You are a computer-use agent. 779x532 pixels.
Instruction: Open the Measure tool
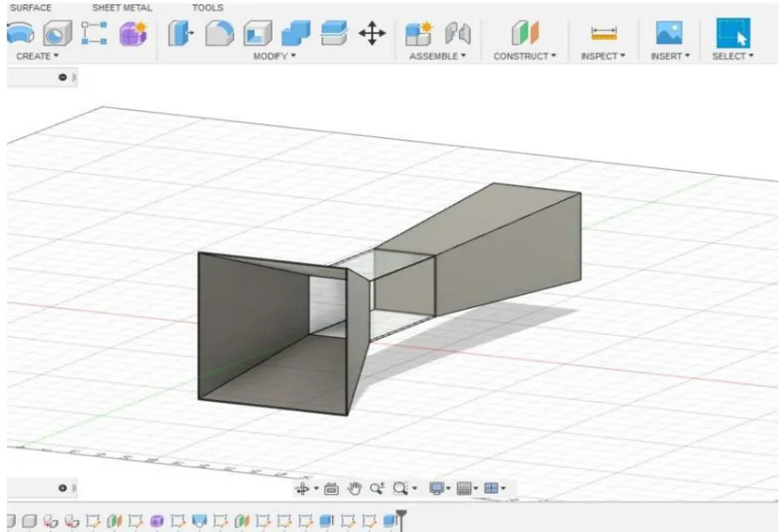[x=604, y=34]
